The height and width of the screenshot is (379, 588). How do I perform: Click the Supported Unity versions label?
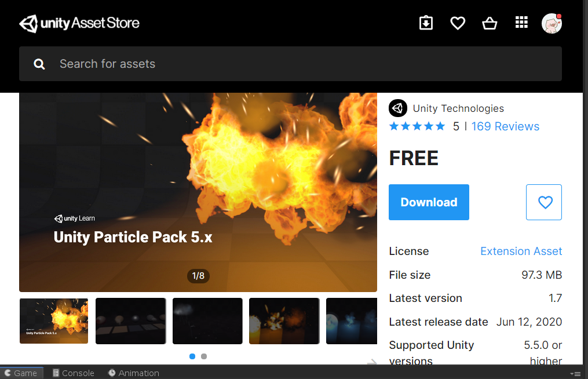(x=431, y=353)
